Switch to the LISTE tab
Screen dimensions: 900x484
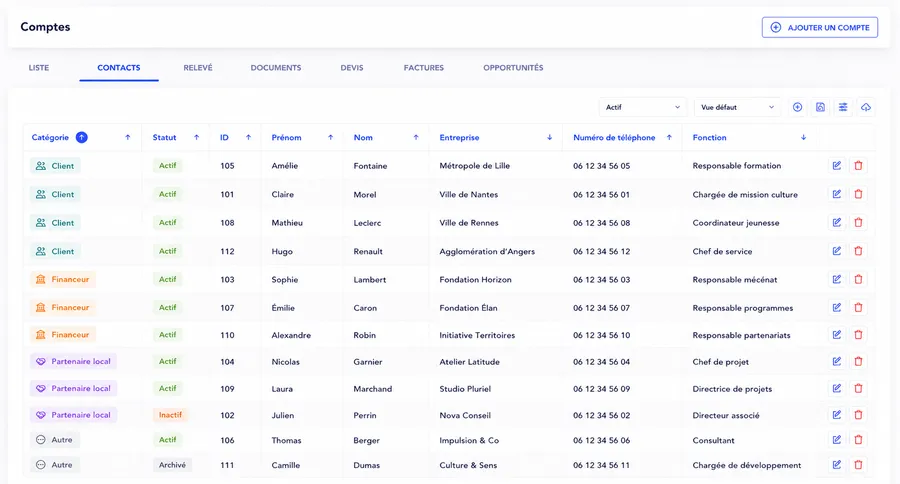(39, 68)
